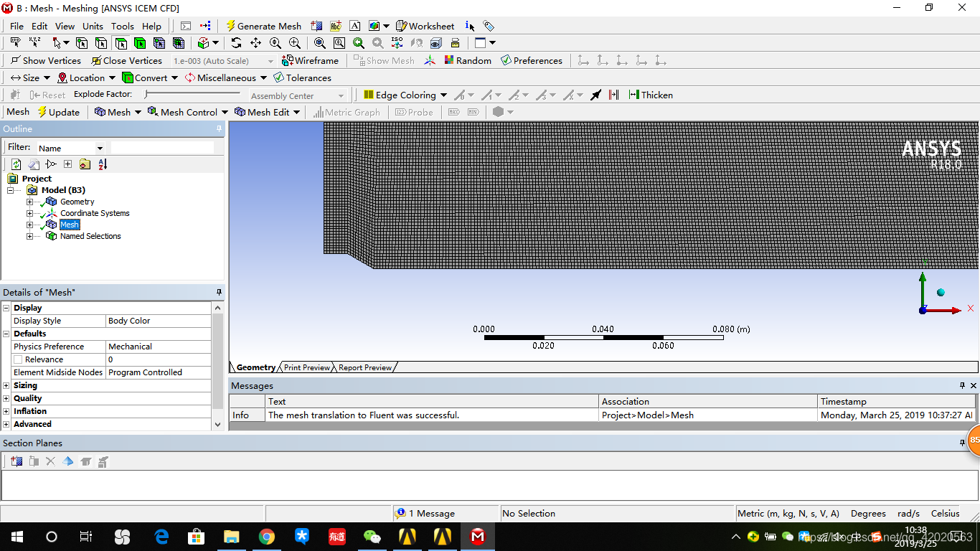Expand the Inflation details section
Viewport: 980px width, 551px height.
tap(6, 411)
